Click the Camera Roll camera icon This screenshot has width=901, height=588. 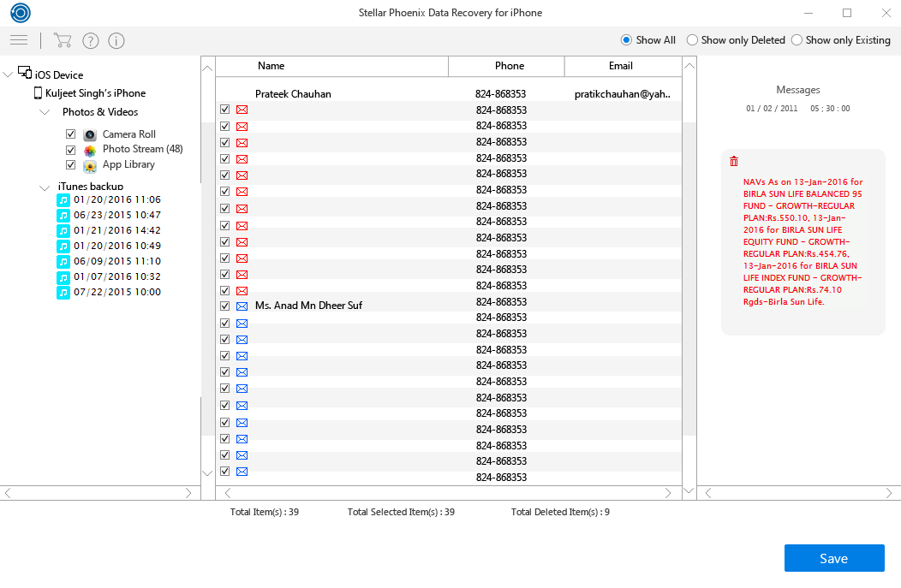coord(90,135)
